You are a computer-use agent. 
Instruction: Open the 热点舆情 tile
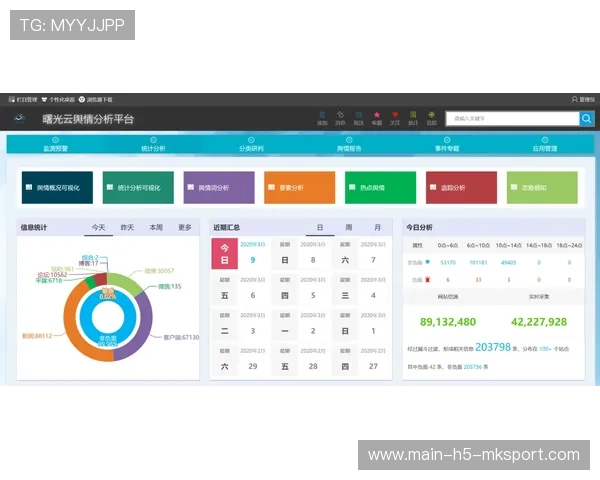pos(379,187)
